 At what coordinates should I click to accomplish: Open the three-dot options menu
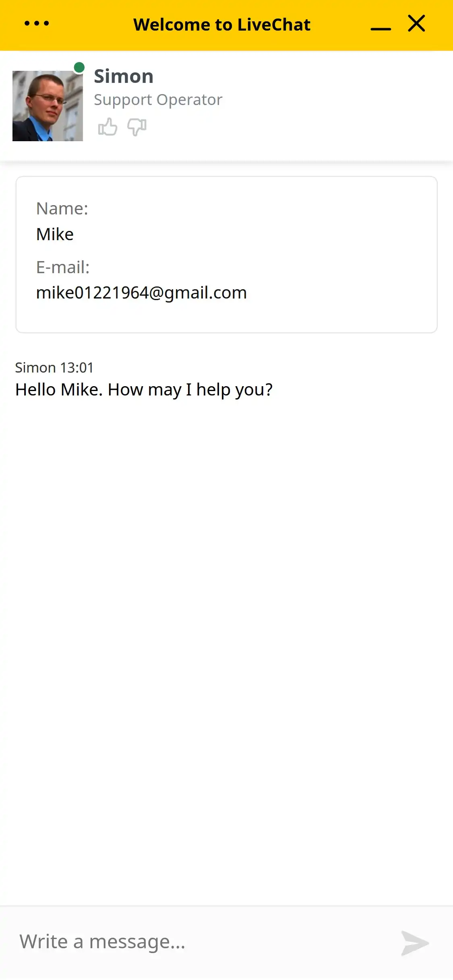(37, 24)
